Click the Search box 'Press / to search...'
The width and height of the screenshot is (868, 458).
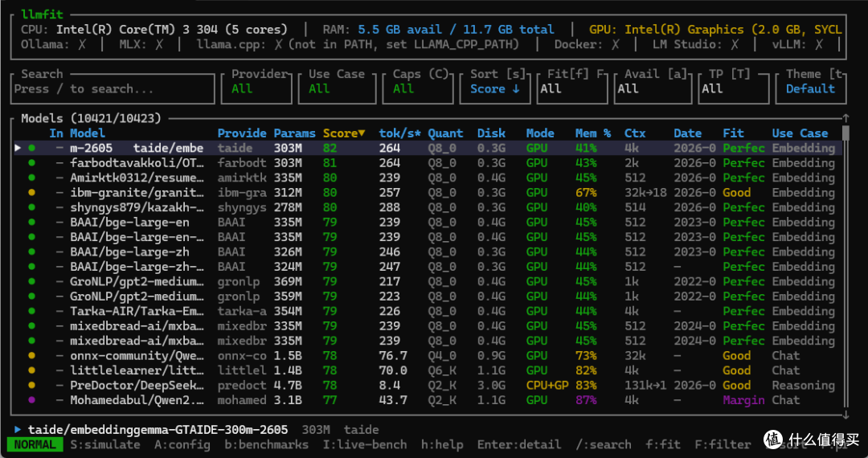(x=113, y=88)
